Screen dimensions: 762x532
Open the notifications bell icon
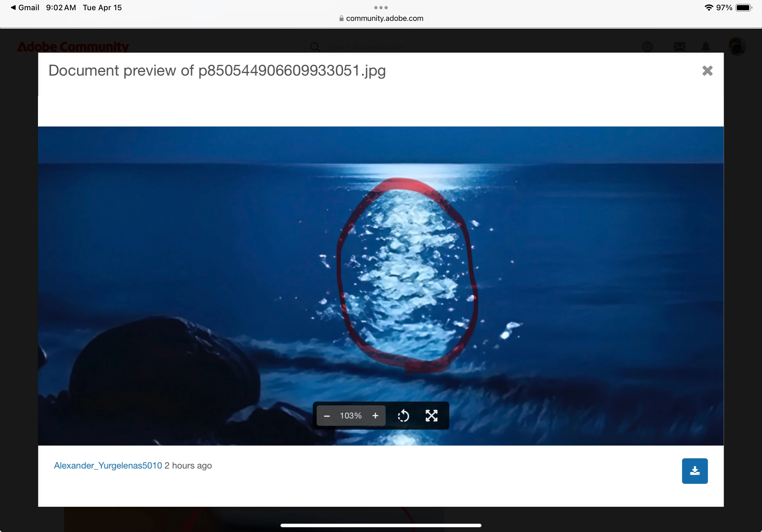click(x=706, y=47)
